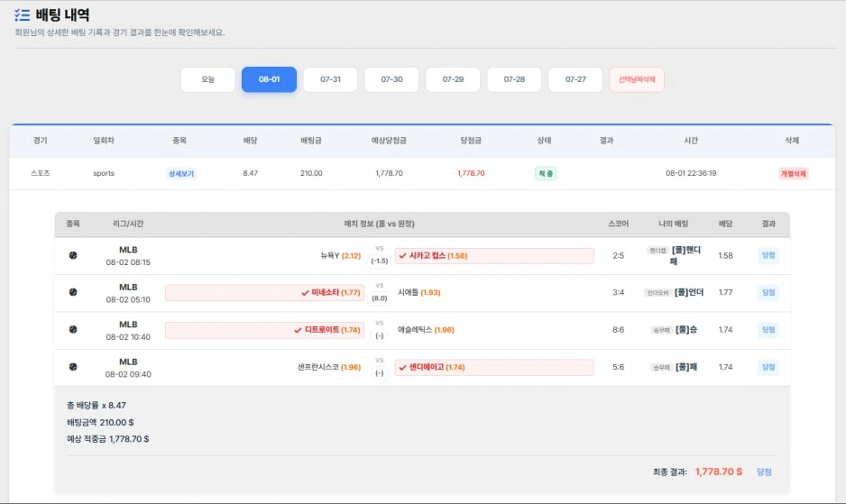Open the 07-28 date tab
Image resolution: width=846 pixels, height=504 pixels.
514,79
